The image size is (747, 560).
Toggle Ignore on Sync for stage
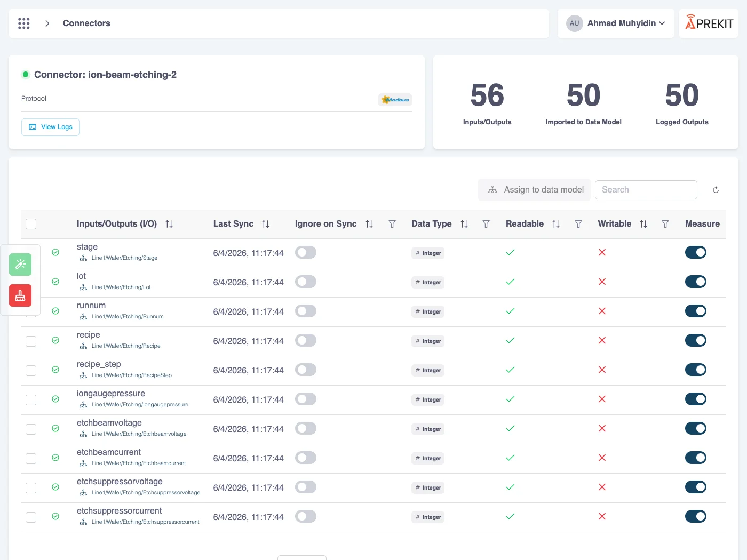(x=306, y=252)
